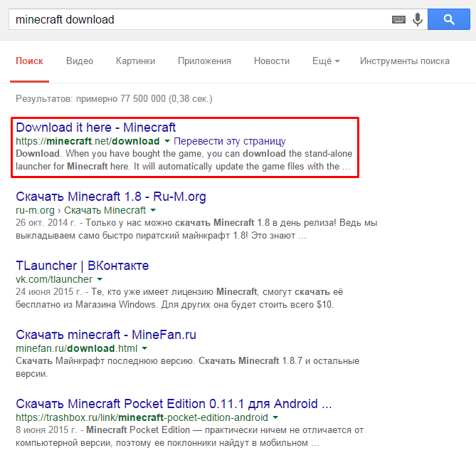The height and width of the screenshot is (453, 476).
Task: Expand arrow next to minefan.ru/download.html
Action: 144,348
